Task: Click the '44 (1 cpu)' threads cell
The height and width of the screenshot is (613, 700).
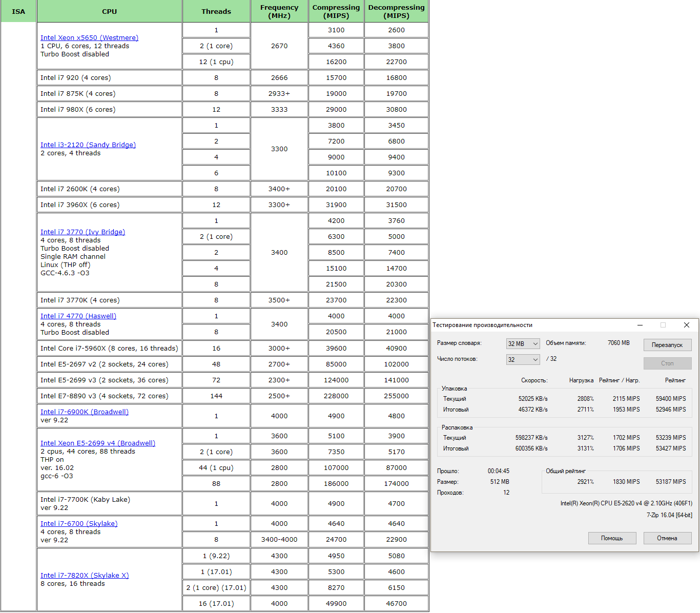Action: (216, 467)
